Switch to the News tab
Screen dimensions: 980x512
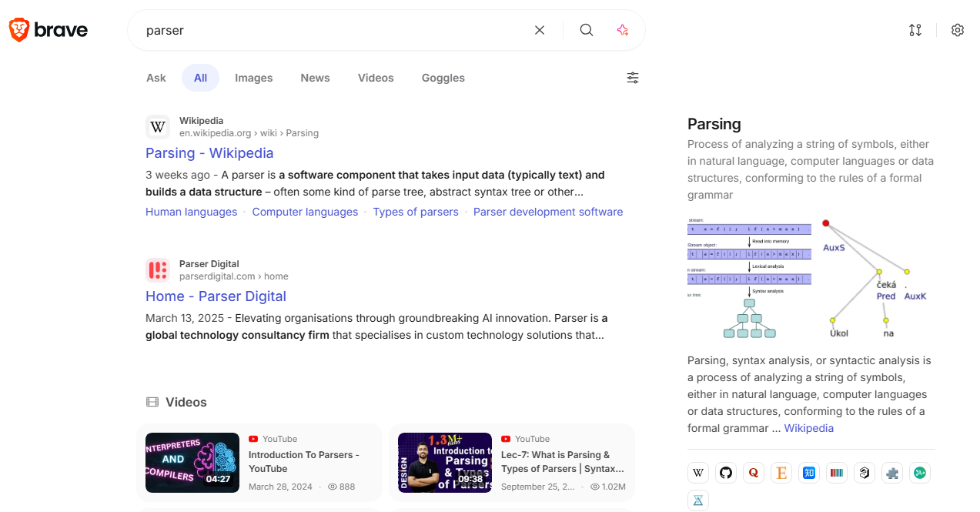pos(315,78)
